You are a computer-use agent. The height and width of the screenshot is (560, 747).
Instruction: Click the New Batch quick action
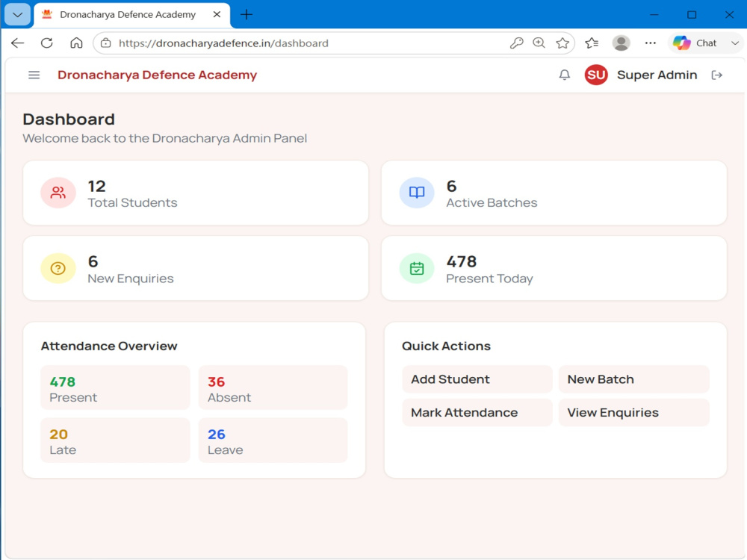pos(633,379)
